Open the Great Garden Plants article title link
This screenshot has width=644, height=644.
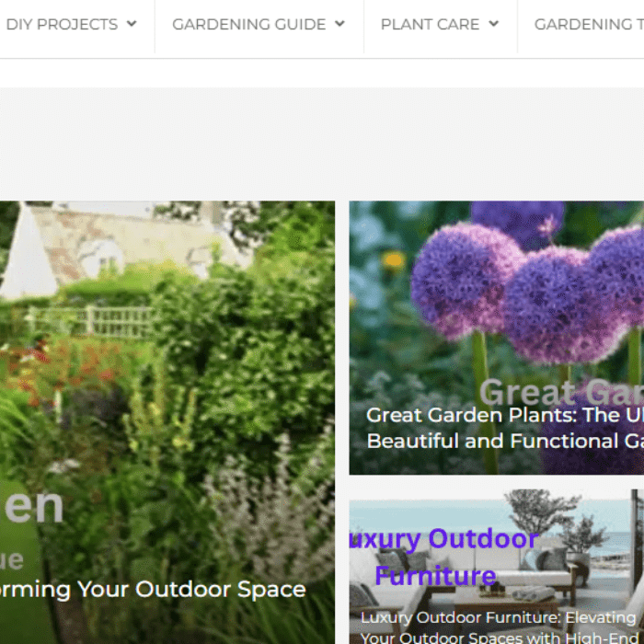pos(505,415)
